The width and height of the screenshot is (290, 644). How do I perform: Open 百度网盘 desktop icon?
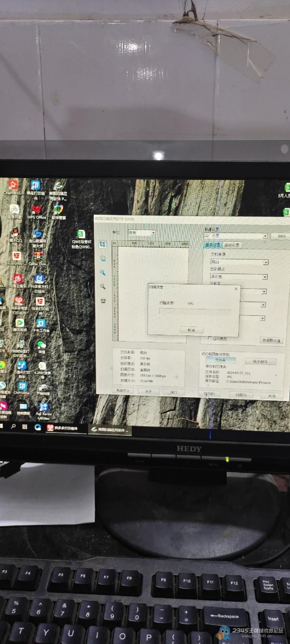(x=14, y=212)
